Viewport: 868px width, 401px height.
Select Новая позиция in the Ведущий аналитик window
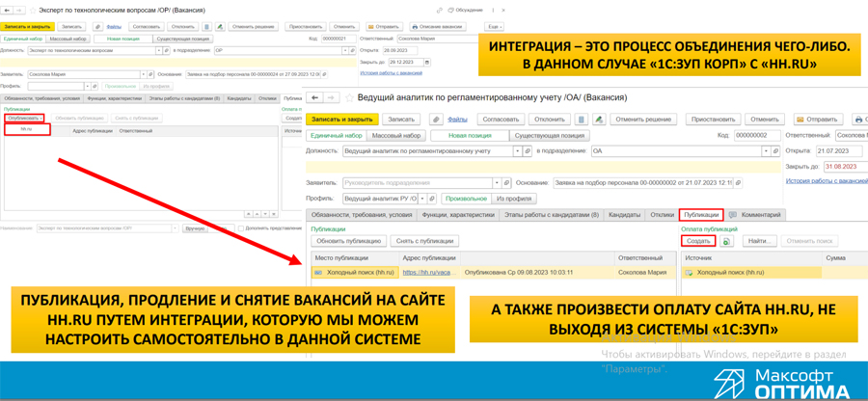[470, 136]
